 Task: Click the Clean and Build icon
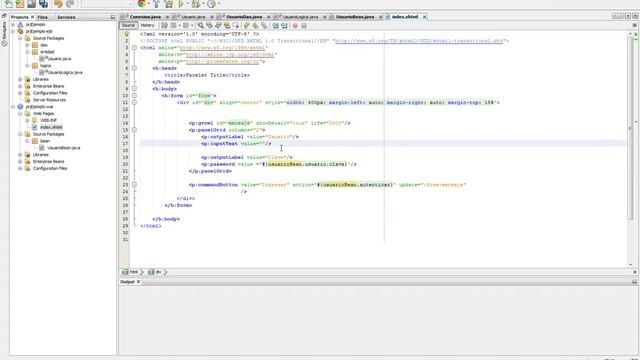pos(168,4)
